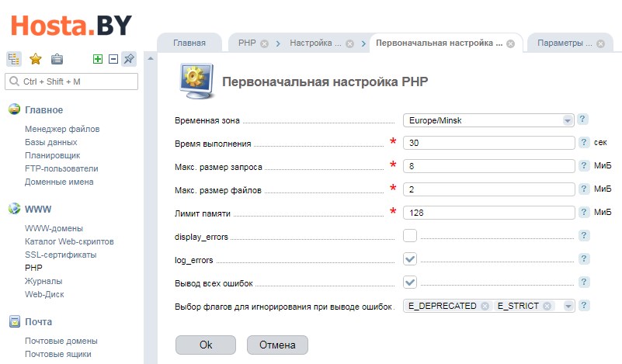Viewport: 622px width, 364px height.
Task: Show help for Вывод всех ошибок
Action: [583, 283]
